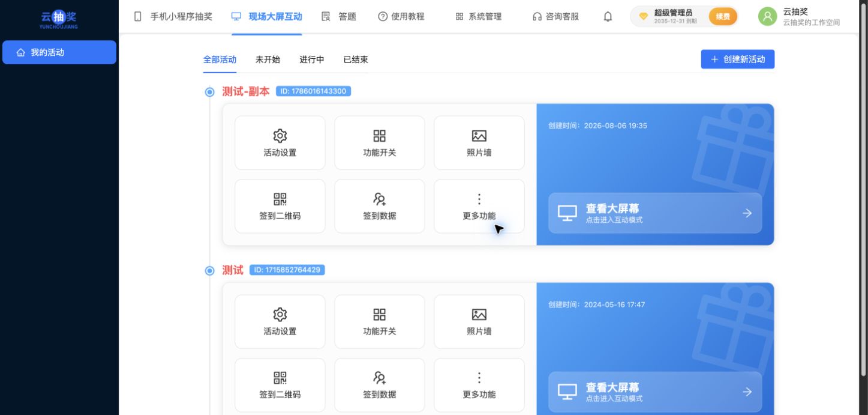The height and width of the screenshot is (415, 868).
Task: Show the 全部活动 tab
Action: click(220, 59)
